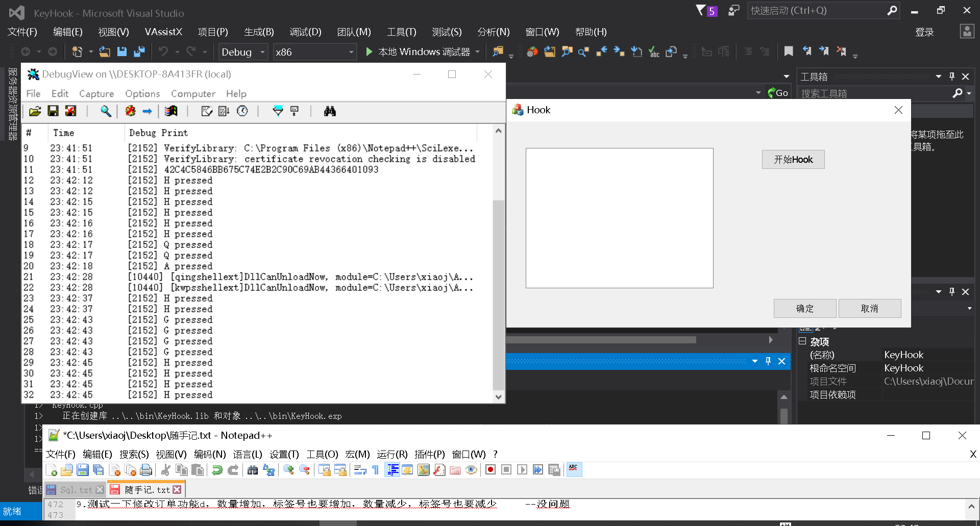Screen dimensions: 980x526
Task: Click Visual Studio output panel vertical scrollbar
Action: coord(784,415)
